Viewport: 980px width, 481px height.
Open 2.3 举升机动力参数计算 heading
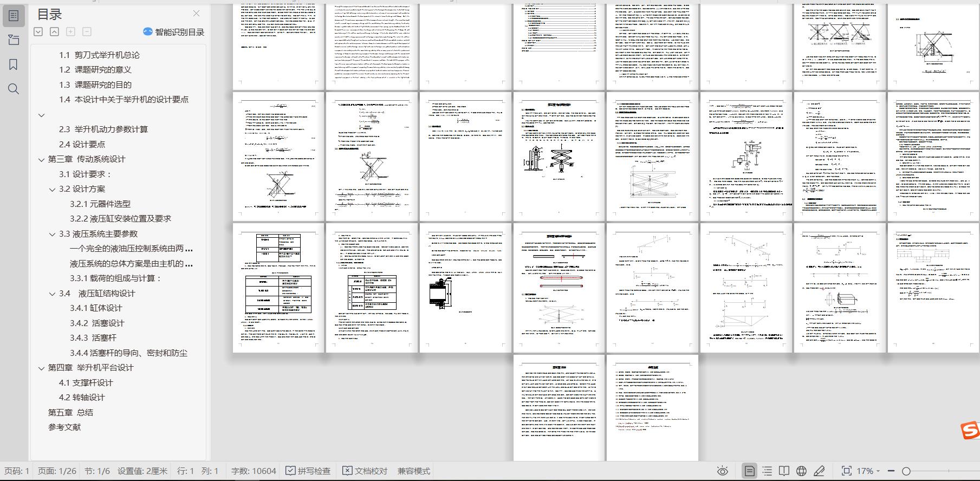point(103,129)
